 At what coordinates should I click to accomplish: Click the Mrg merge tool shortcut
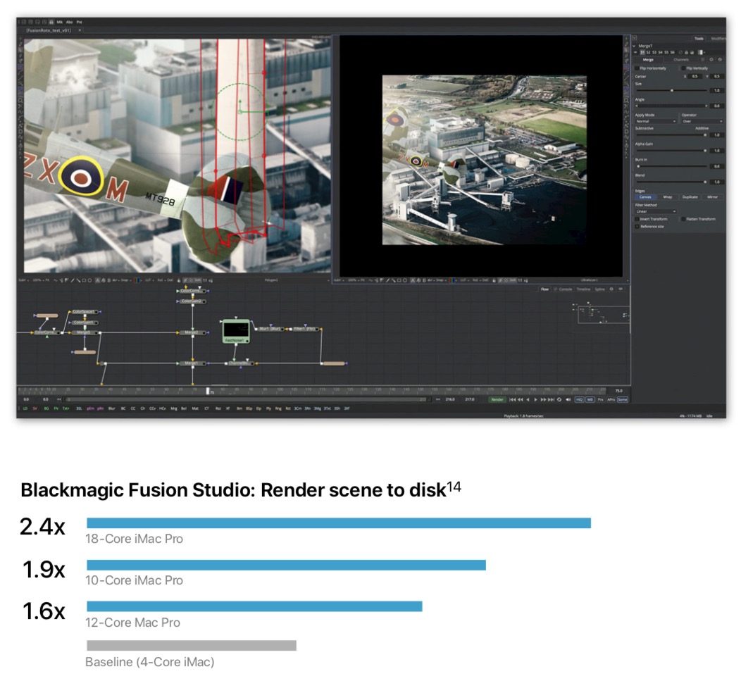click(x=174, y=408)
